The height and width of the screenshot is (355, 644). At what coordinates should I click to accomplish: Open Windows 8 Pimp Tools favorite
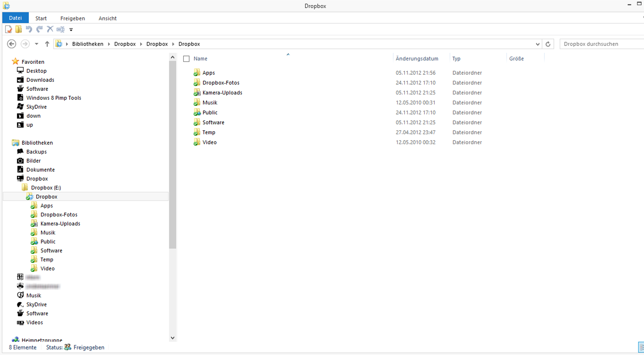(54, 98)
